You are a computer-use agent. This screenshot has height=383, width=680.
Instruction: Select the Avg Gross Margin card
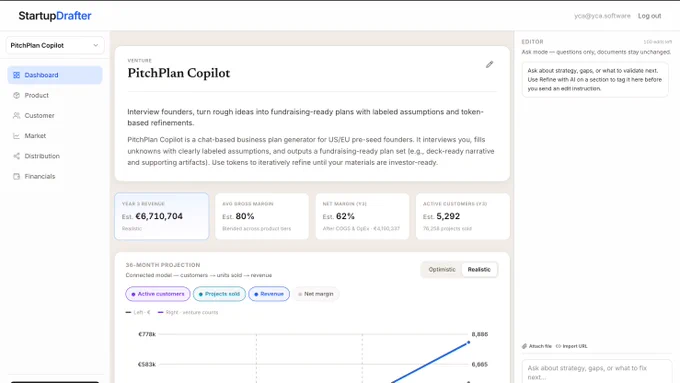[x=262, y=216]
